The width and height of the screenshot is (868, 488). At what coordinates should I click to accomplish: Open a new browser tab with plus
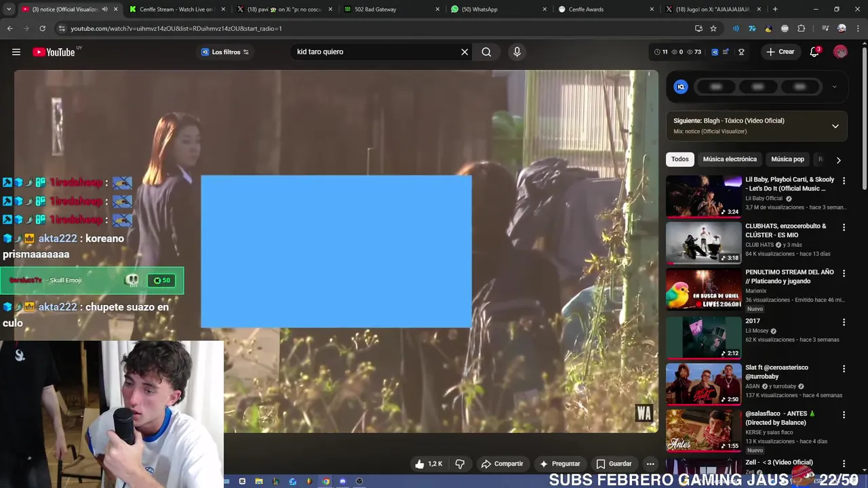[775, 9]
